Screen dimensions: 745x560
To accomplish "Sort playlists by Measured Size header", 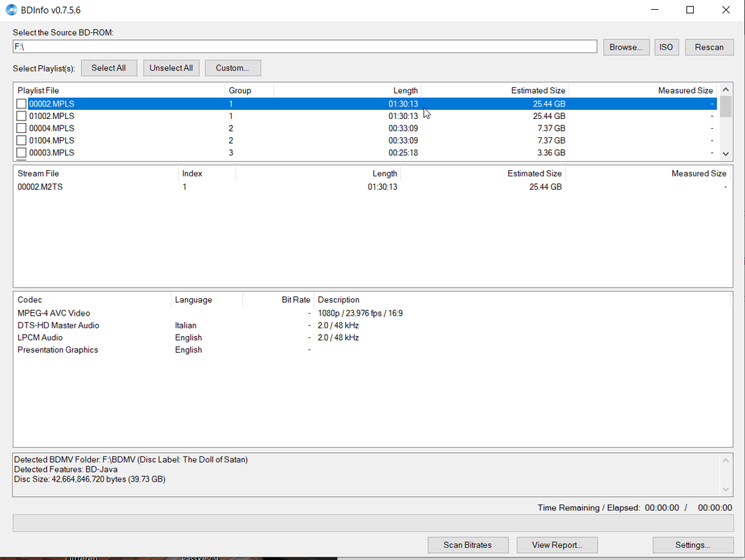I will point(643,90).
